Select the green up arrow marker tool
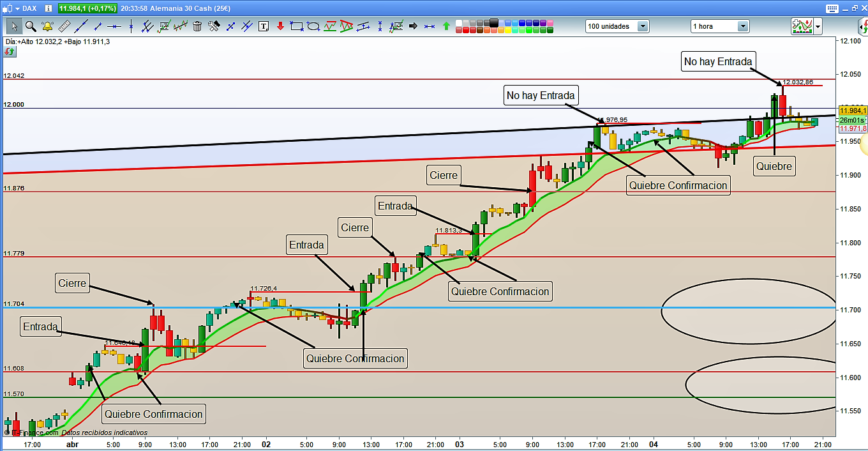 tap(446, 26)
